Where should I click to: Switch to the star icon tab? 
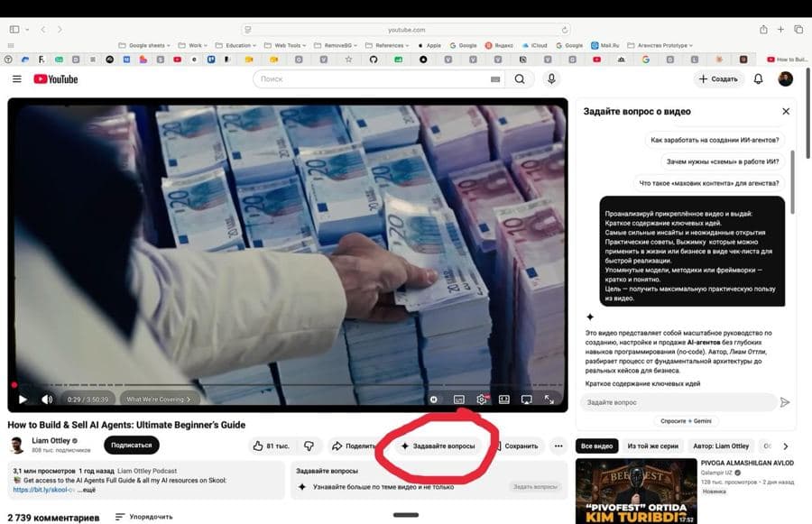pyautogui.click(x=348, y=60)
